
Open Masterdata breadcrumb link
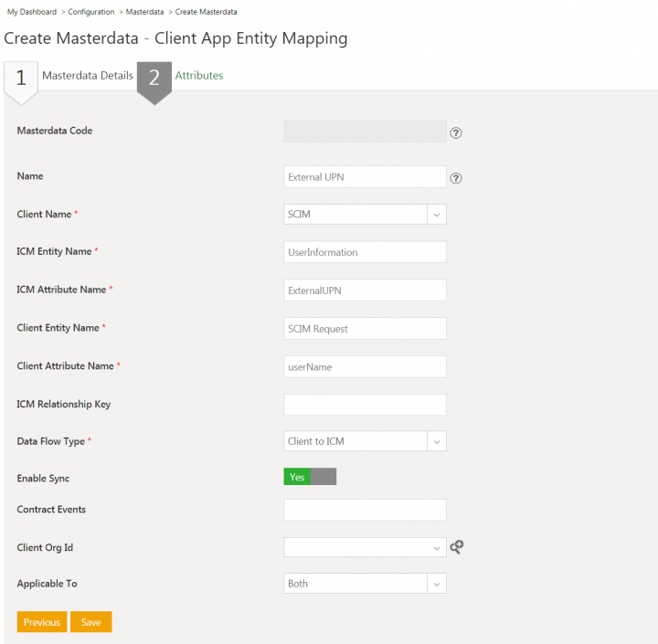coord(144,12)
